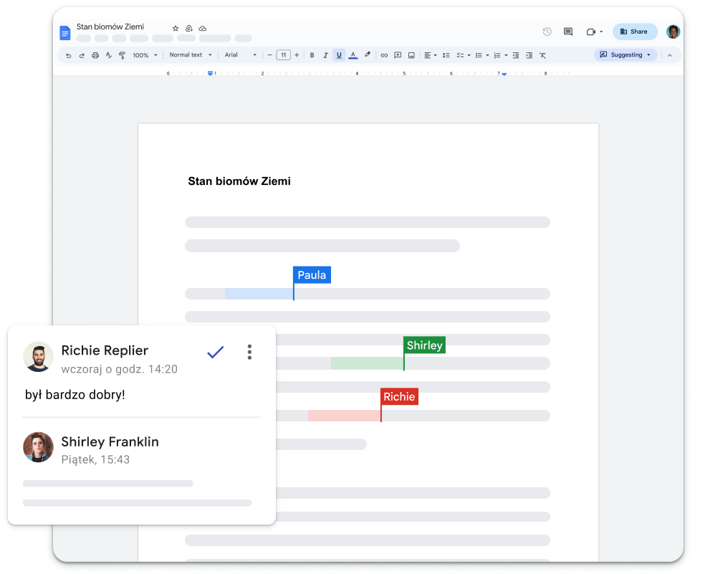This screenshot has width=728, height=574.
Task: Star the document Stan biomów Ziemi
Action: tap(176, 29)
